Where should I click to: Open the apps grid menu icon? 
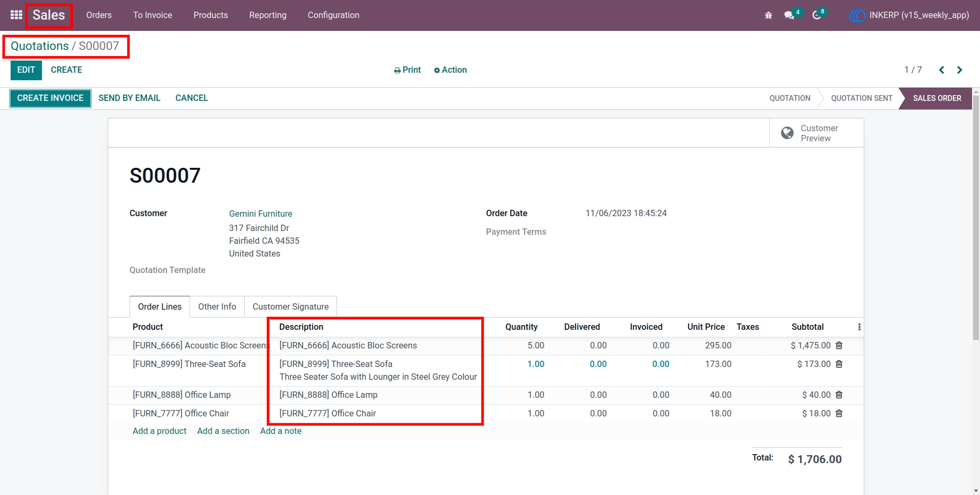coord(16,15)
